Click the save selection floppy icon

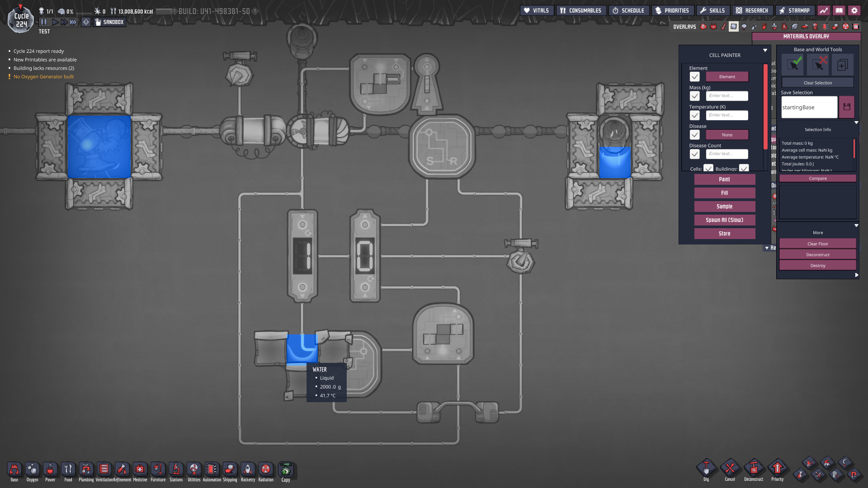click(847, 107)
